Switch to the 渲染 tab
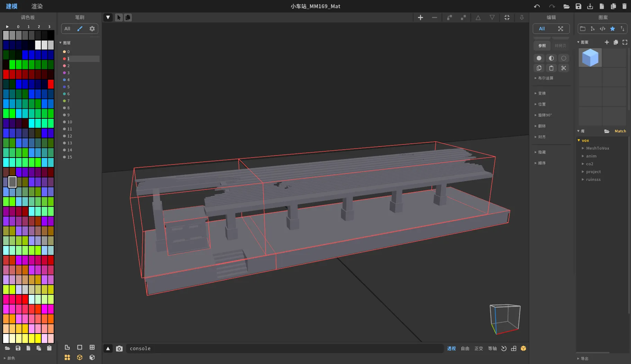Image resolution: width=631 pixels, height=364 pixels. pos(37,6)
